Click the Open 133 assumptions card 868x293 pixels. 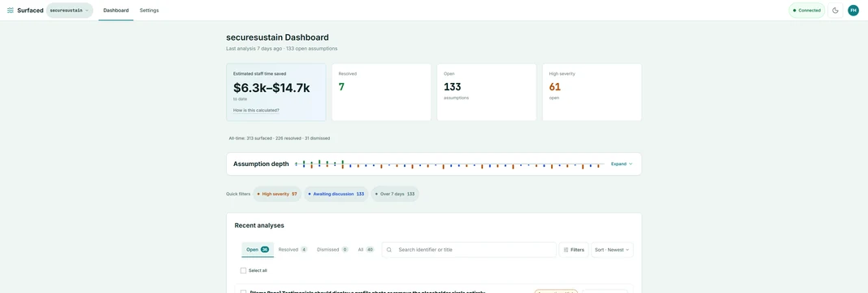coord(487,92)
